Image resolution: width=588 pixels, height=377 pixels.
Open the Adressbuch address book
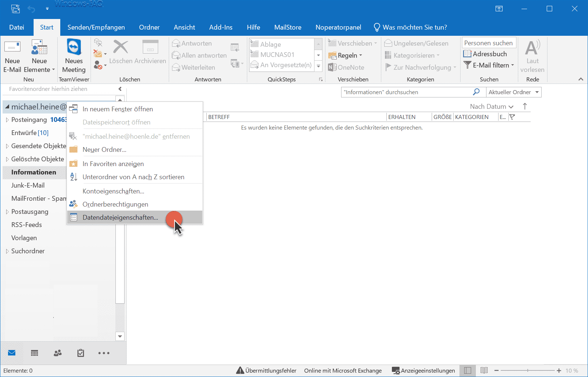(485, 54)
